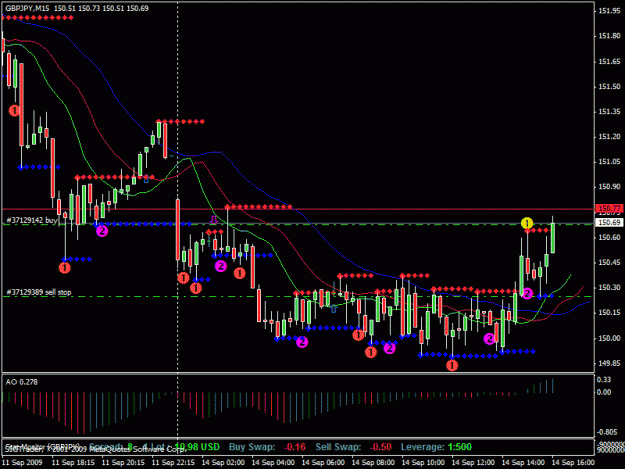Click the 151.50 price scale label
Image resolution: width=625 pixels, height=469 pixels.
pyautogui.click(x=609, y=86)
